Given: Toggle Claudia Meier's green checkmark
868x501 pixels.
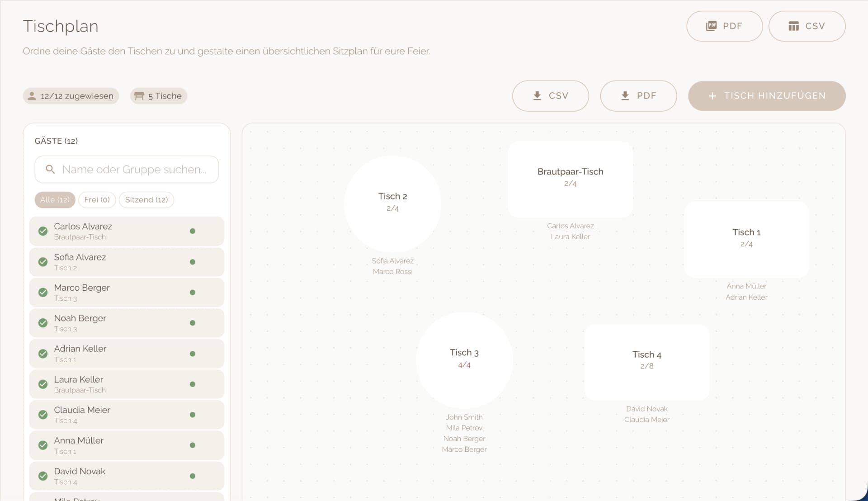Looking at the screenshot, I should [43, 415].
